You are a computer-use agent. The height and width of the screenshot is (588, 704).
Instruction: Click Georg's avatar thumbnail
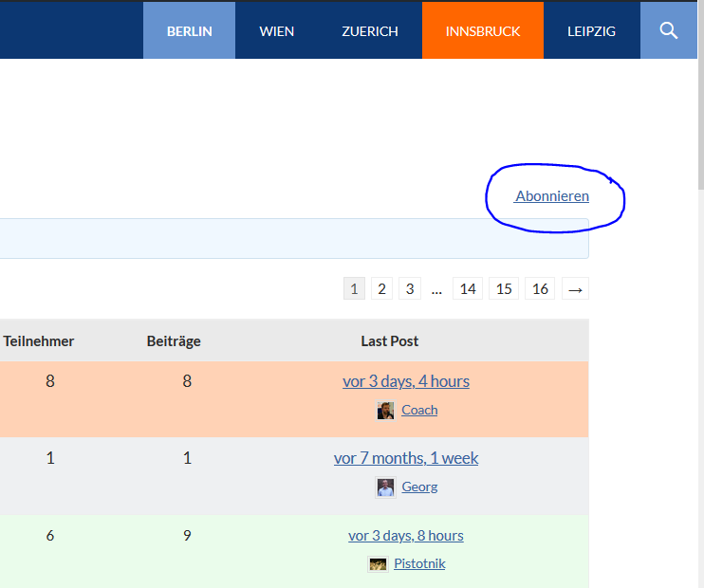[385, 487]
